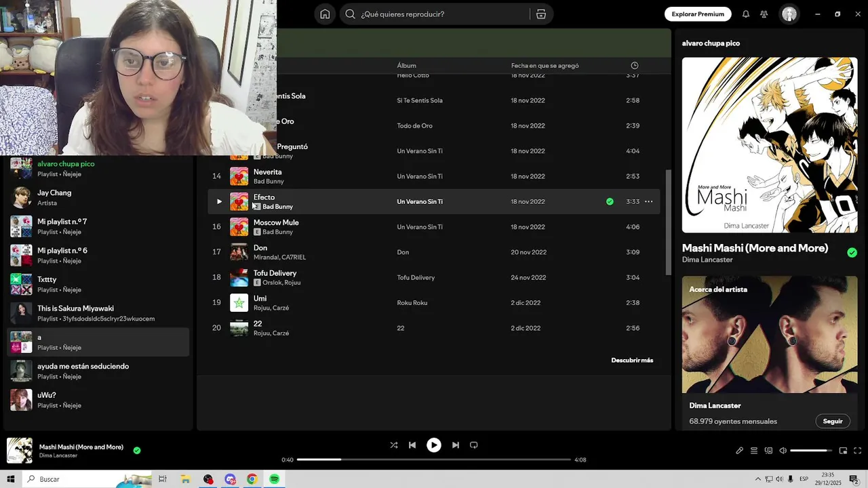868x488 pixels.
Task: Seek in the song progress bar
Action: point(434,460)
